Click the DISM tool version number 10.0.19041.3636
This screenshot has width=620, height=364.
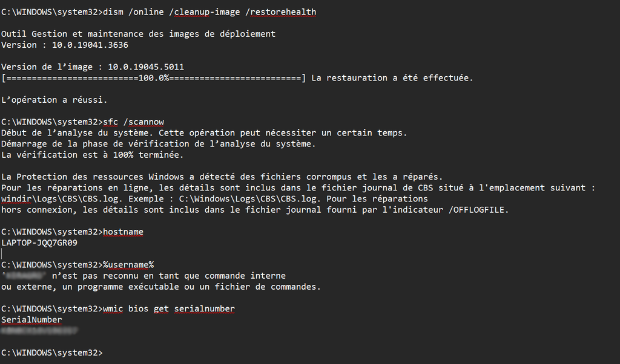90,45
